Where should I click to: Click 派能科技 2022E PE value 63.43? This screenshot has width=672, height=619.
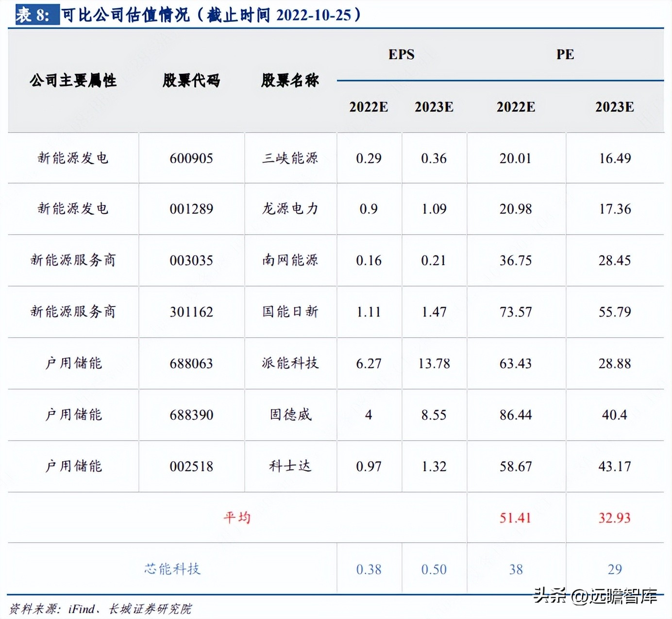click(516, 363)
